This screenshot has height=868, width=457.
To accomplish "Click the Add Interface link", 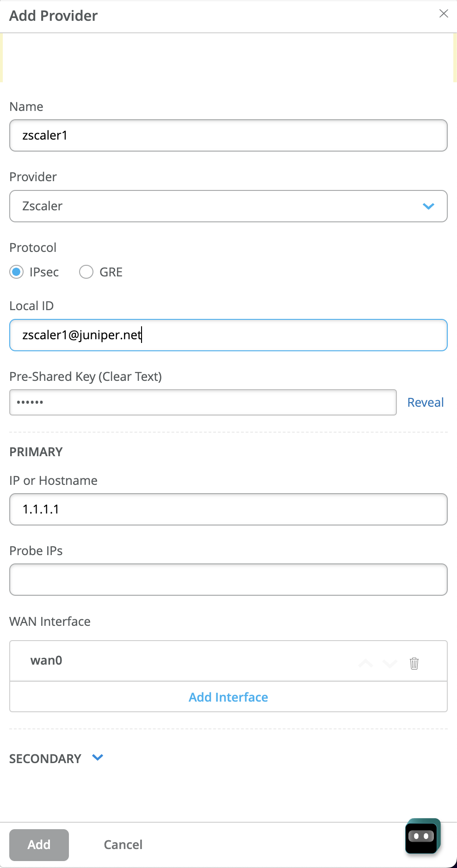I will 228,697.
